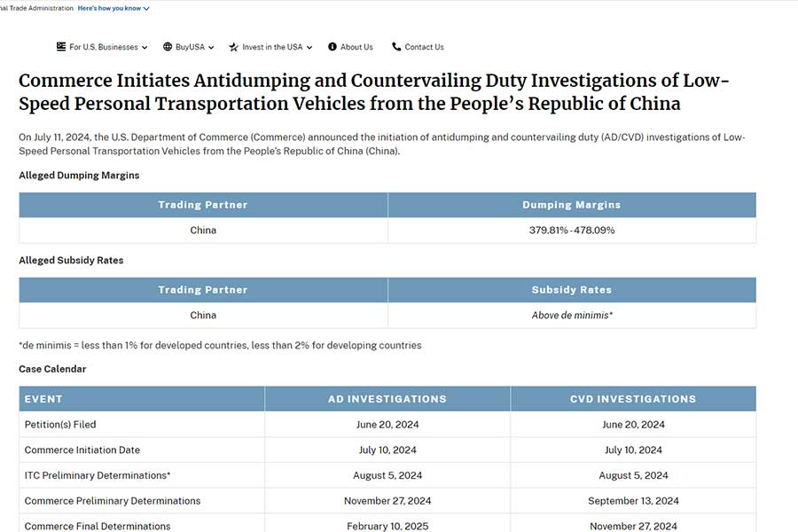Click the 'Subsidy Rates' column header
The height and width of the screenshot is (532, 798).
click(572, 290)
